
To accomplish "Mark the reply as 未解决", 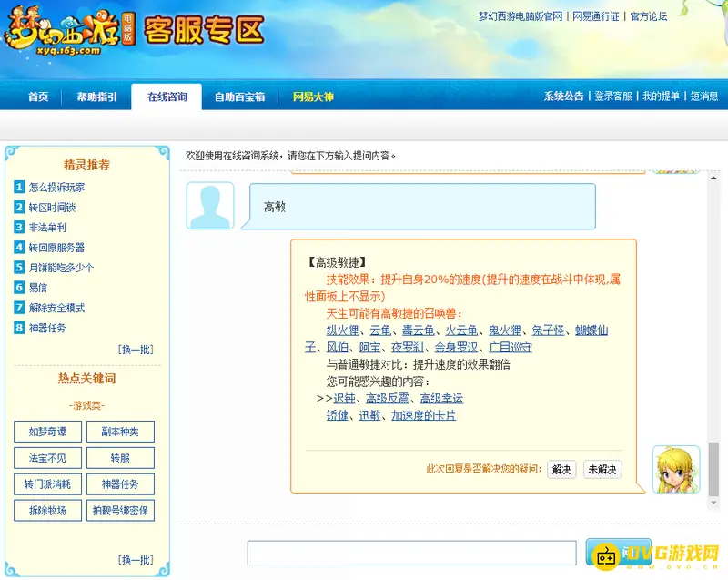I will [602, 469].
